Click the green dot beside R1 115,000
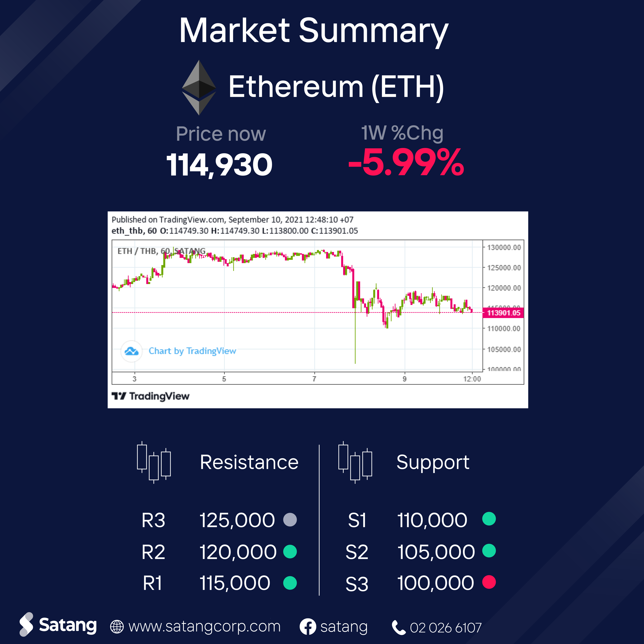This screenshot has height=644, width=644. pos(290,583)
